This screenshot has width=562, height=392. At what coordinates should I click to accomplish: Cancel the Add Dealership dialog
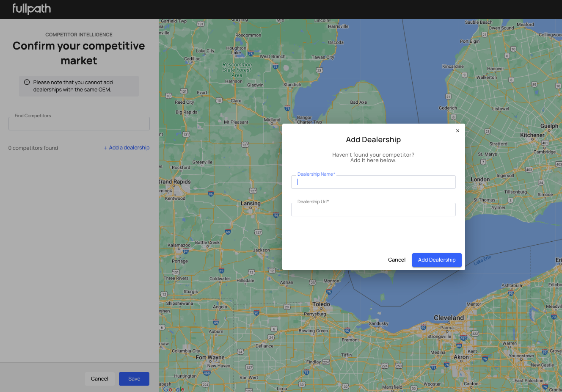(397, 260)
